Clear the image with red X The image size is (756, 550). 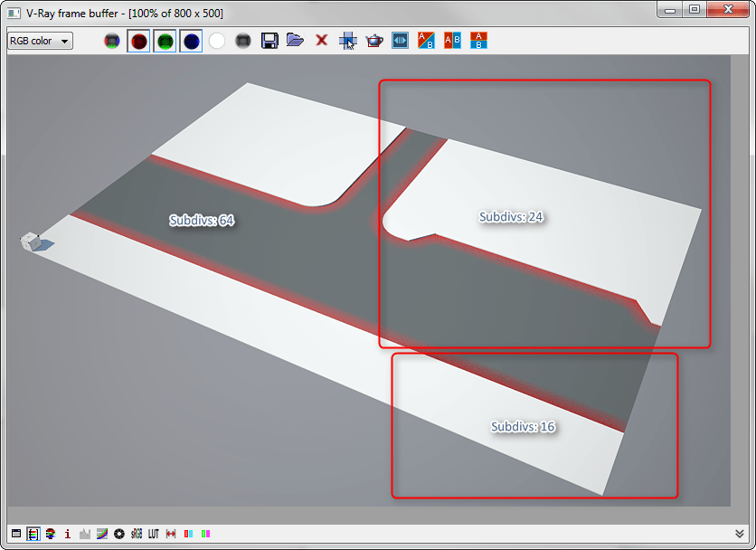pyautogui.click(x=322, y=40)
